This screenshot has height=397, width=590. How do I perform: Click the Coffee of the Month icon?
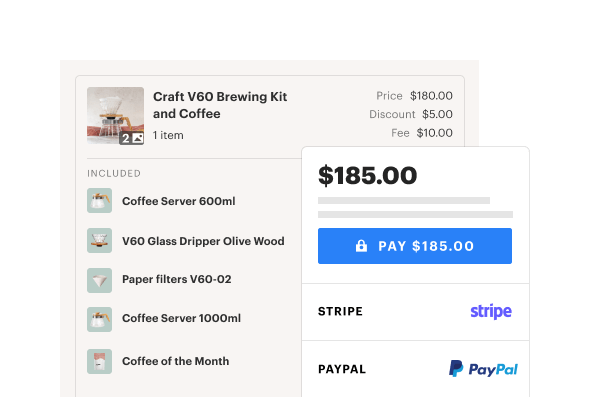pyautogui.click(x=99, y=361)
